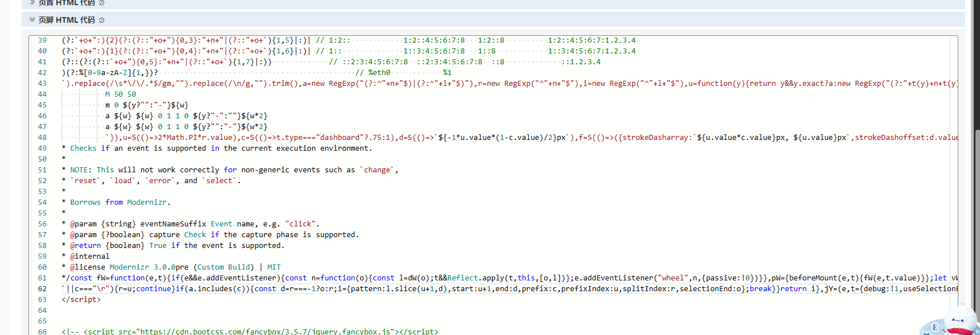This screenshot has width=980, height=335.
Task: Click the 页首 HTML 代码 header label
Action: point(67,2)
